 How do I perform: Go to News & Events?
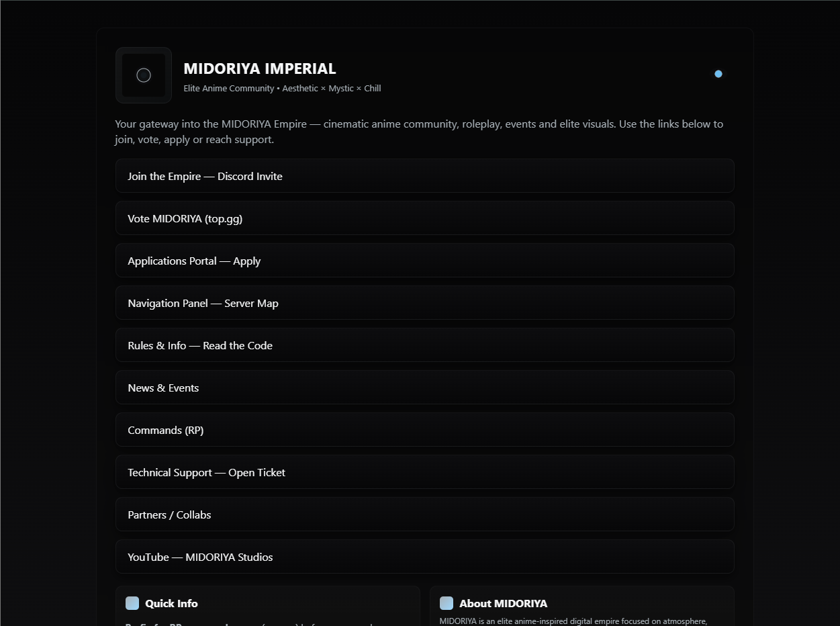(424, 388)
